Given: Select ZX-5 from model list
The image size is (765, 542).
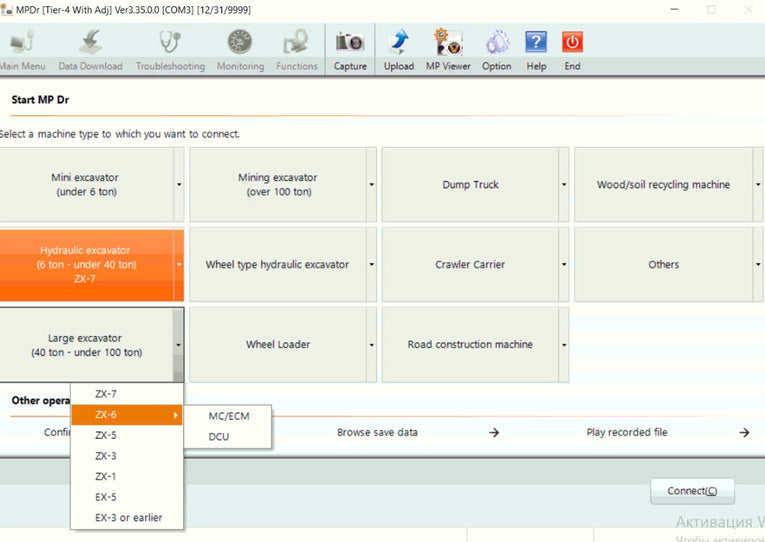Looking at the screenshot, I should pos(106,436).
